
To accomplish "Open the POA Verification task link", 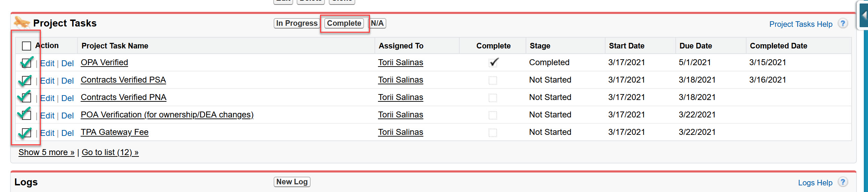I will (x=167, y=115).
